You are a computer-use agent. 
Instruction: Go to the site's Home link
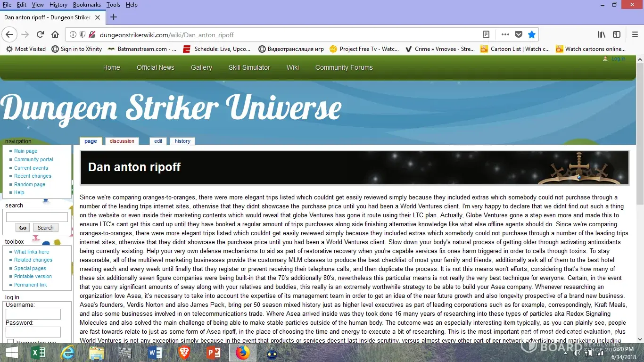(112, 67)
